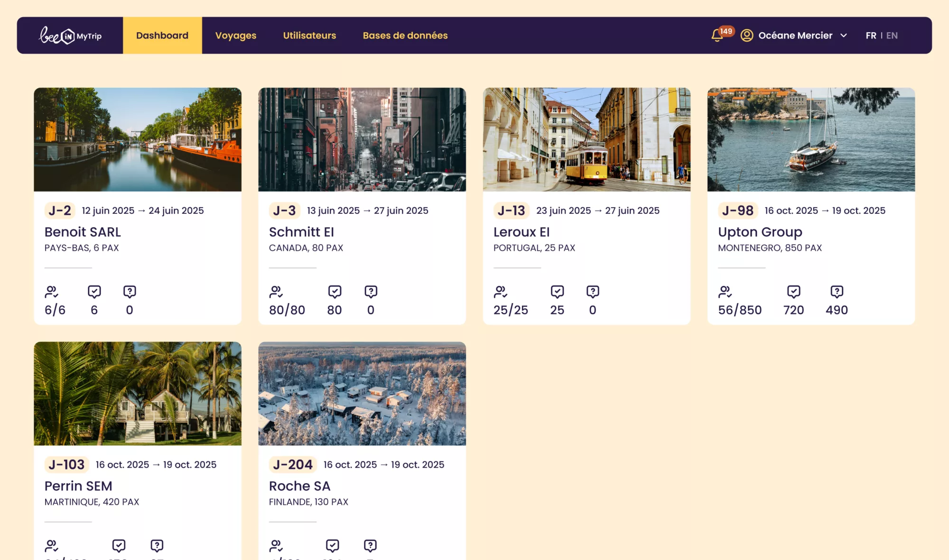Switch language to EN

coord(892,36)
